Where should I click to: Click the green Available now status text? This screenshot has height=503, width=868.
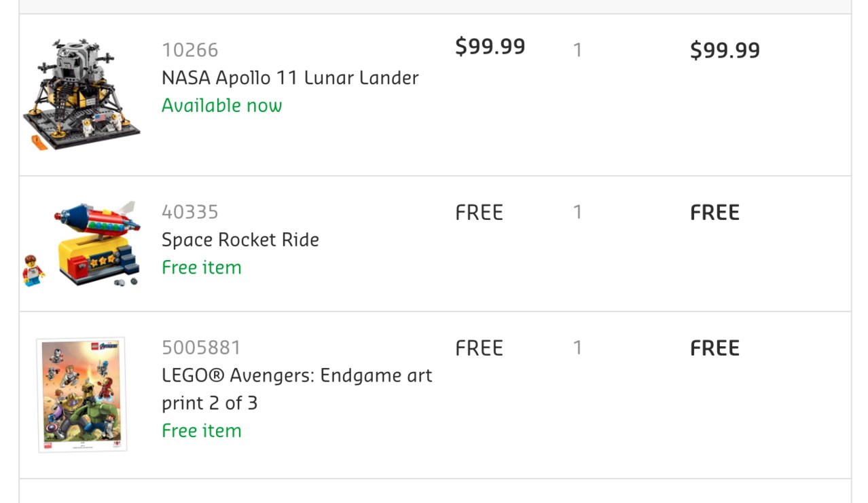(222, 105)
